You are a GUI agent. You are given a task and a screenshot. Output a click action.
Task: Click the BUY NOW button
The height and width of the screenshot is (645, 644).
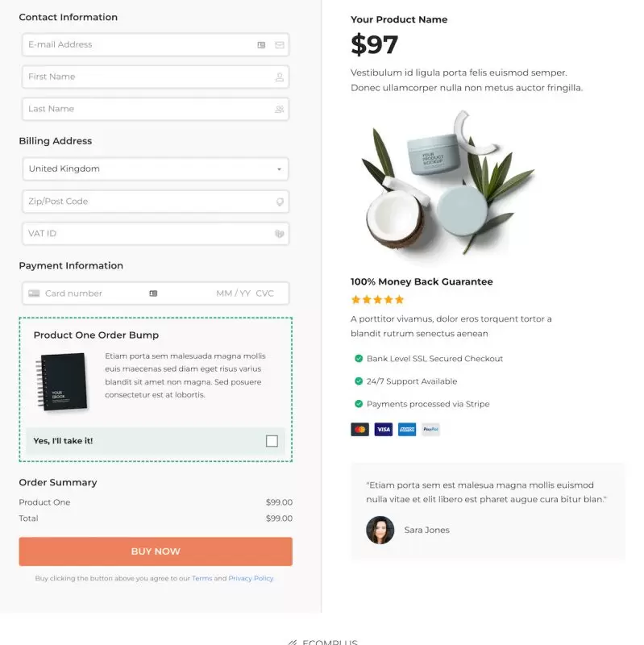pyautogui.click(x=156, y=551)
